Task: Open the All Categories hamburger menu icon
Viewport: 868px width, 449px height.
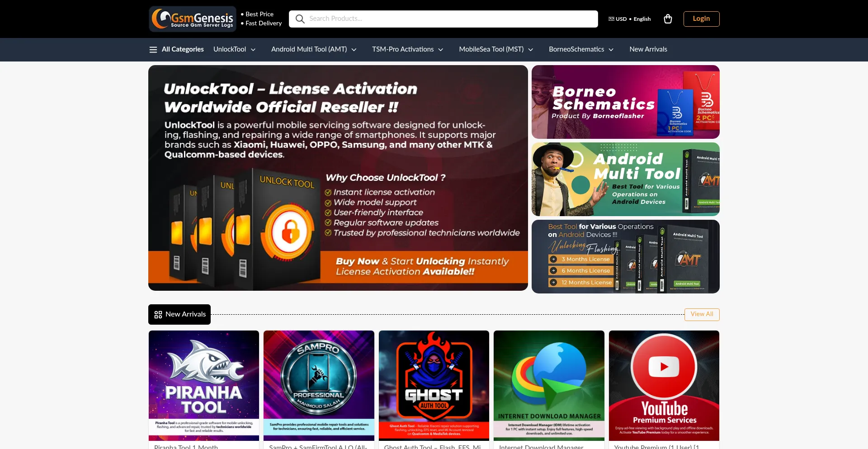Action: click(153, 50)
